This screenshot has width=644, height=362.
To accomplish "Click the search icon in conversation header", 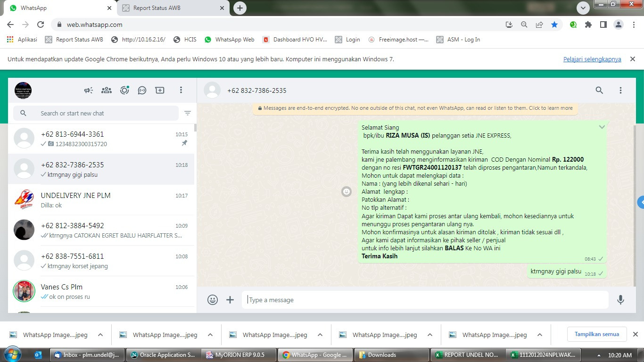I will [599, 90].
